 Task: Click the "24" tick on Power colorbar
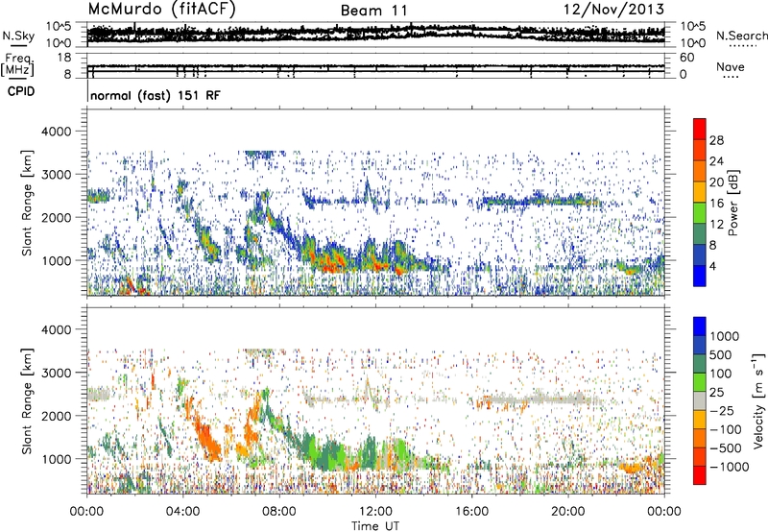(x=716, y=161)
